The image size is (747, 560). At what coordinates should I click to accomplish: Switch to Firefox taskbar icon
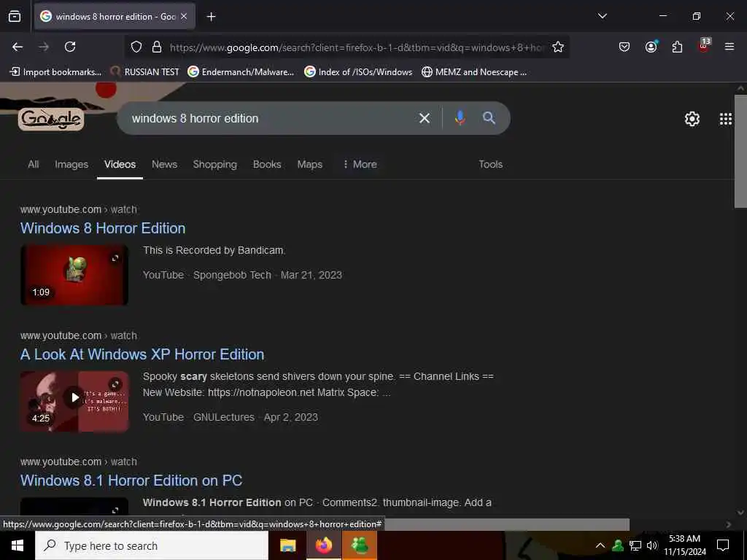click(323, 545)
